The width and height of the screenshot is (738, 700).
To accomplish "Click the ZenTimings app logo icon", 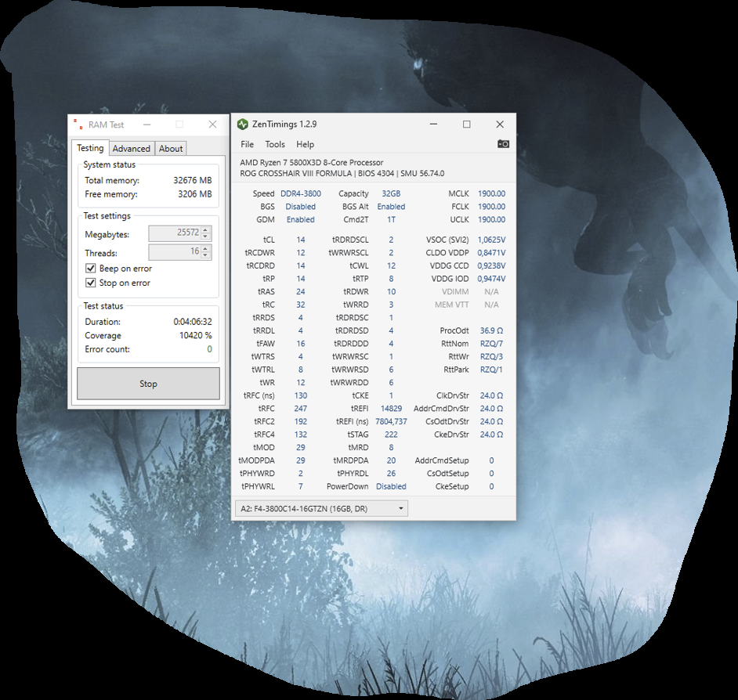I will point(242,124).
